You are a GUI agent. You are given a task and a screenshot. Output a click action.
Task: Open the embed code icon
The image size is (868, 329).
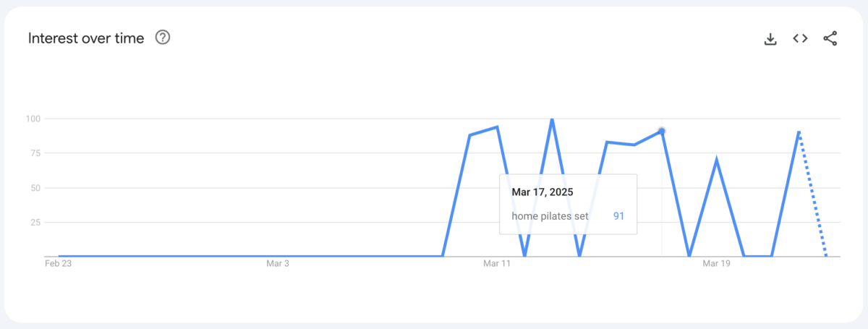click(800, 39)
